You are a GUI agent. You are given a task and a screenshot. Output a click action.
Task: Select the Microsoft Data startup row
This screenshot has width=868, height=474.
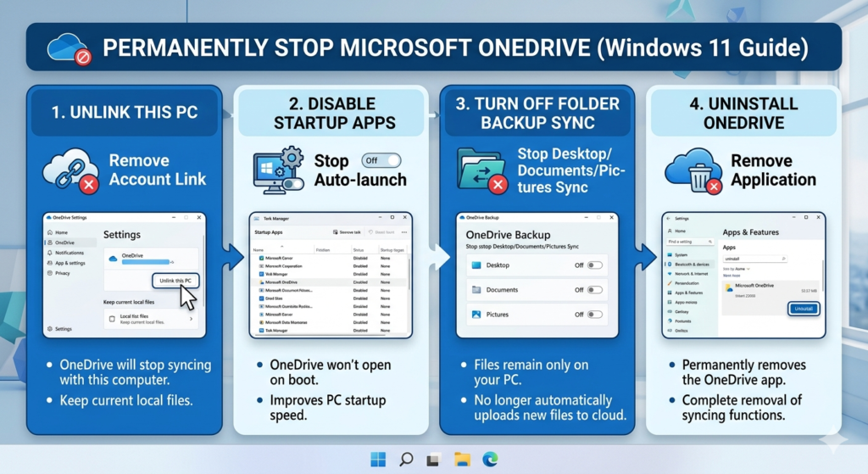331,322
